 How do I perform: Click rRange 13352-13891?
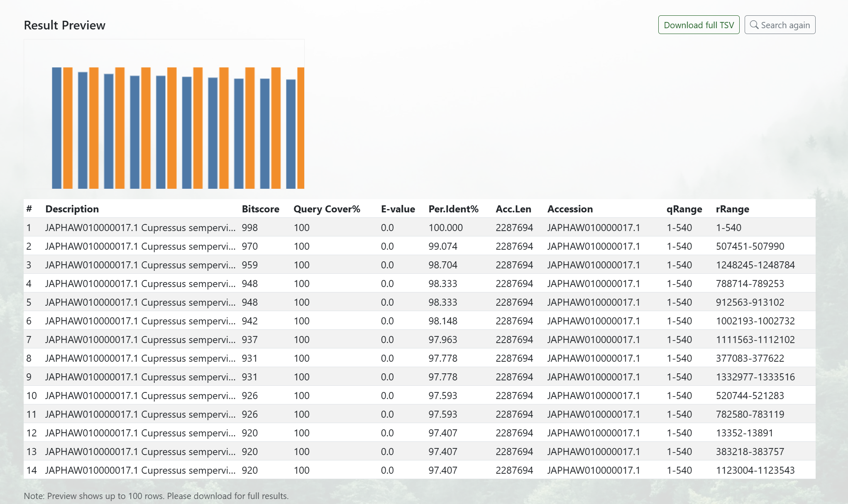pyautogui.click(x=745, y=433)
